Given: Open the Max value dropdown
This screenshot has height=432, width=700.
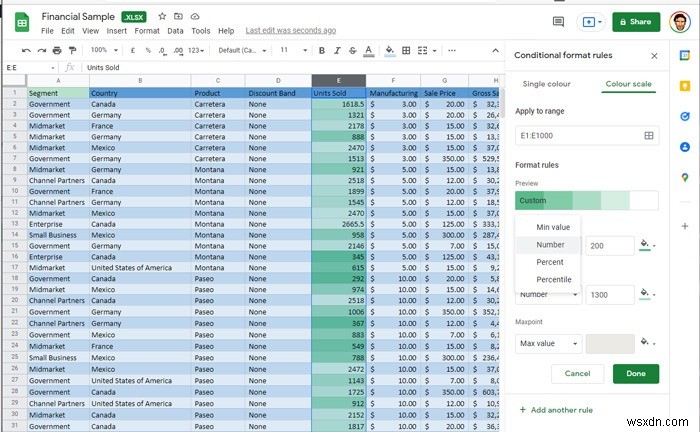Looking at the screenshot, I should [x=549, y=344].
